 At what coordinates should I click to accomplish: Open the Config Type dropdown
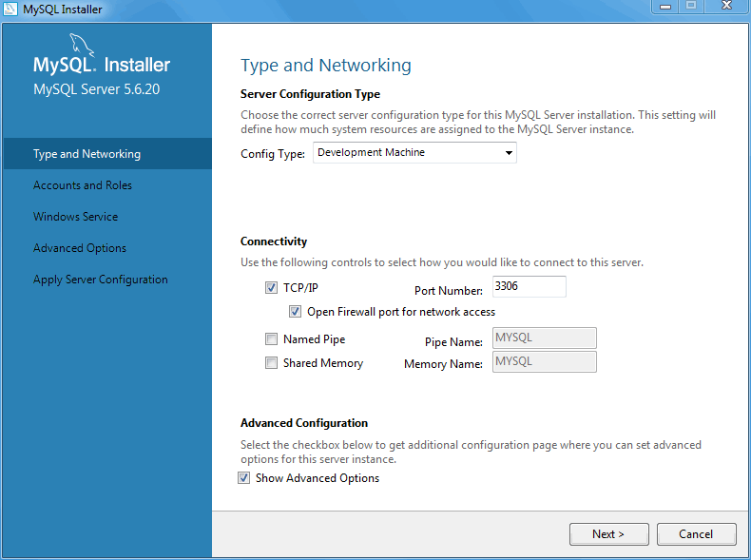tap(414, 152)
